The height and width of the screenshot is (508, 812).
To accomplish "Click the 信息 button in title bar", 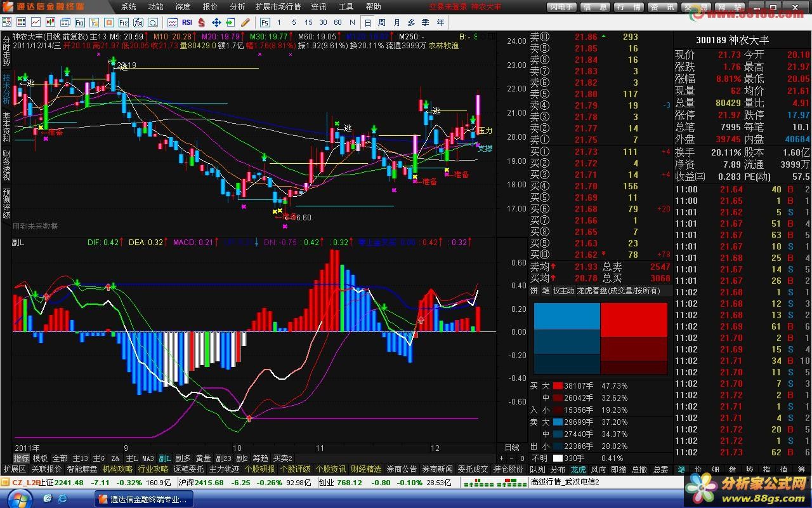I will pyautogui.click(x=595, y=7).
